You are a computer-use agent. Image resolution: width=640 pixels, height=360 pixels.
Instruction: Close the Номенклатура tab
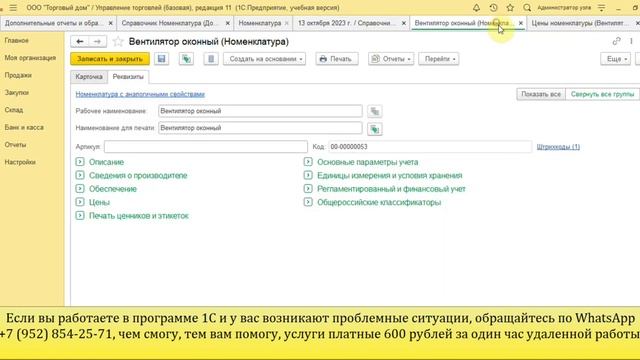click(287, 23)
